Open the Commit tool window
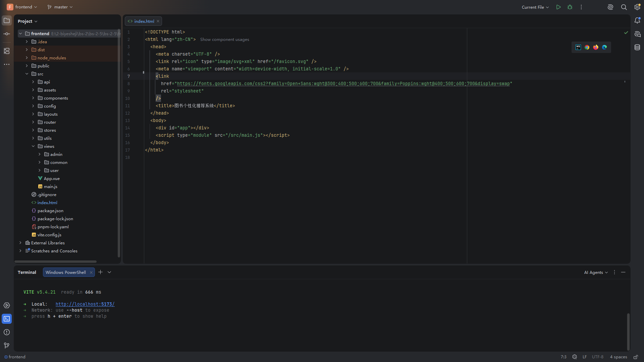 click(x=7, y=34)
